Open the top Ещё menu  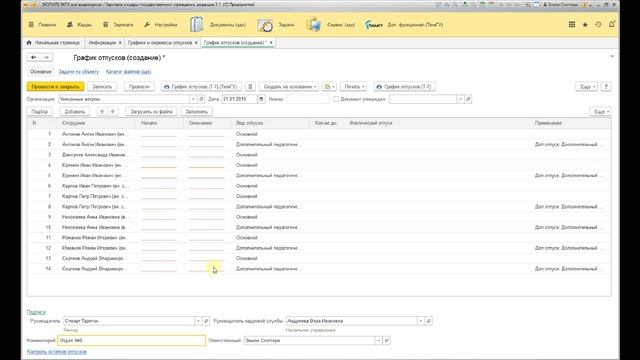click(x=588, y=87)
